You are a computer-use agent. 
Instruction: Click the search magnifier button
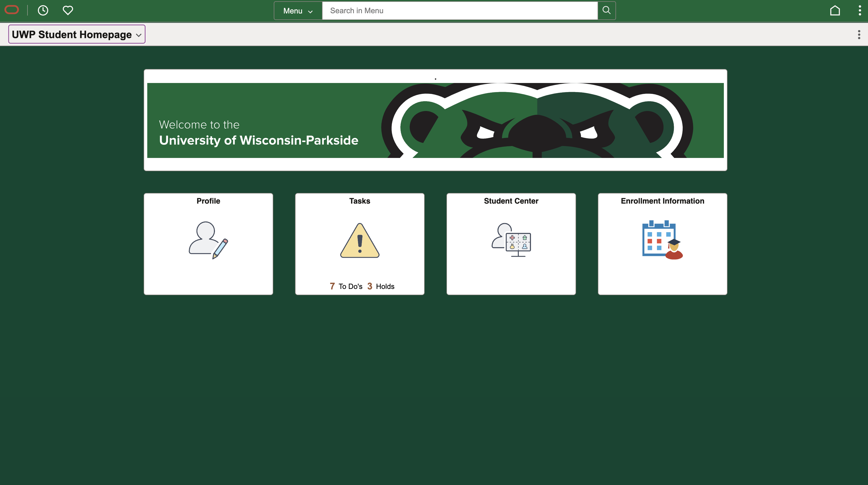[x=606, y=11]
